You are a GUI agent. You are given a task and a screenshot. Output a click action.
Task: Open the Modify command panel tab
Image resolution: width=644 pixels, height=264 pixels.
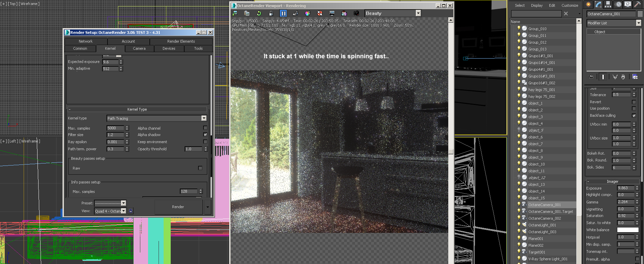click(598, 4)
